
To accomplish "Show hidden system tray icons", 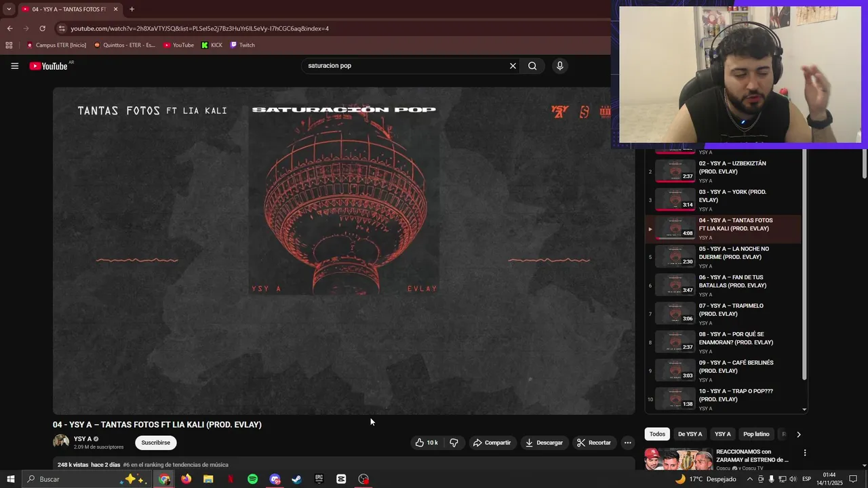I will pyautogui.click(x=749, y=479).
